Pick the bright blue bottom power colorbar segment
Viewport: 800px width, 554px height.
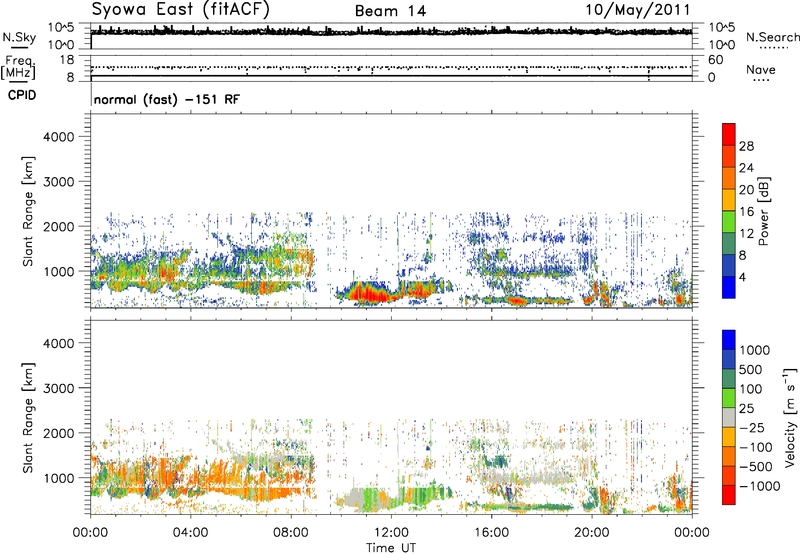729,287
